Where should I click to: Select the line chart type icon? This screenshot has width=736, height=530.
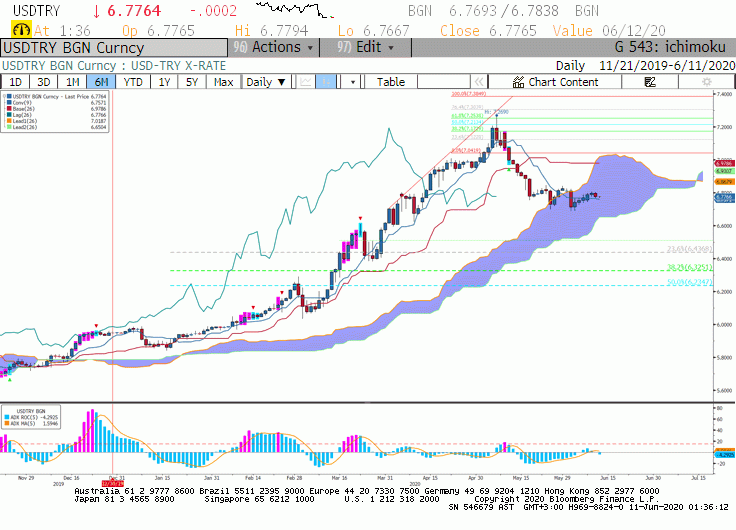(306, 82)
